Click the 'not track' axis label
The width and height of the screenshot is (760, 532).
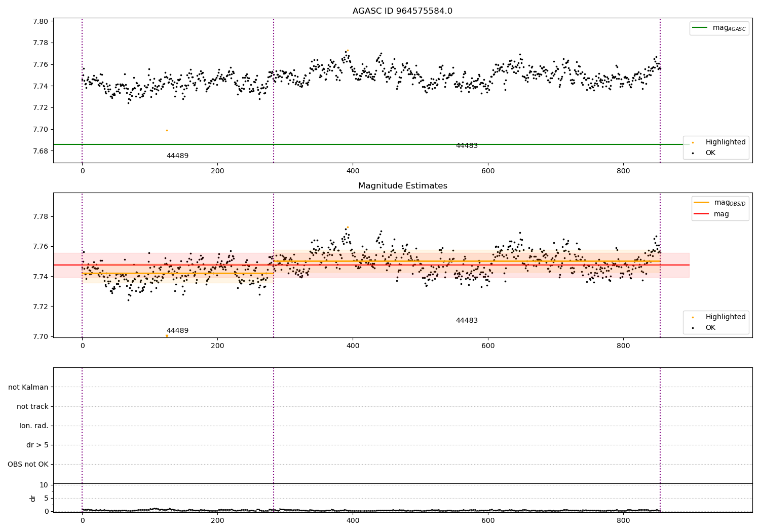pyautogui.click(x=32, y=406)
